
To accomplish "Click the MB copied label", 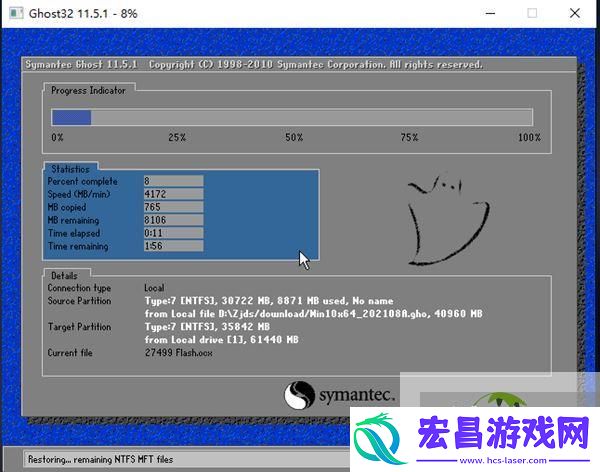I will pyautogui.click(x=67, y=207).
